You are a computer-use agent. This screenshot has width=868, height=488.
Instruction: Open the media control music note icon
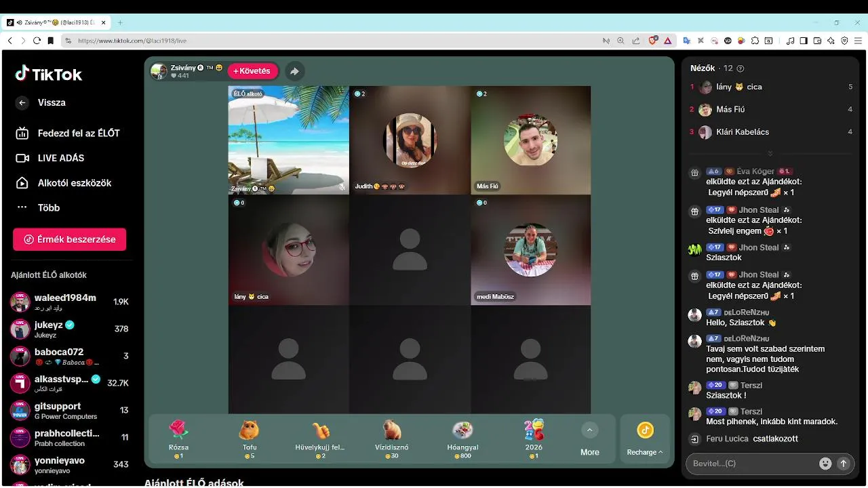click(x=790, y=41)
